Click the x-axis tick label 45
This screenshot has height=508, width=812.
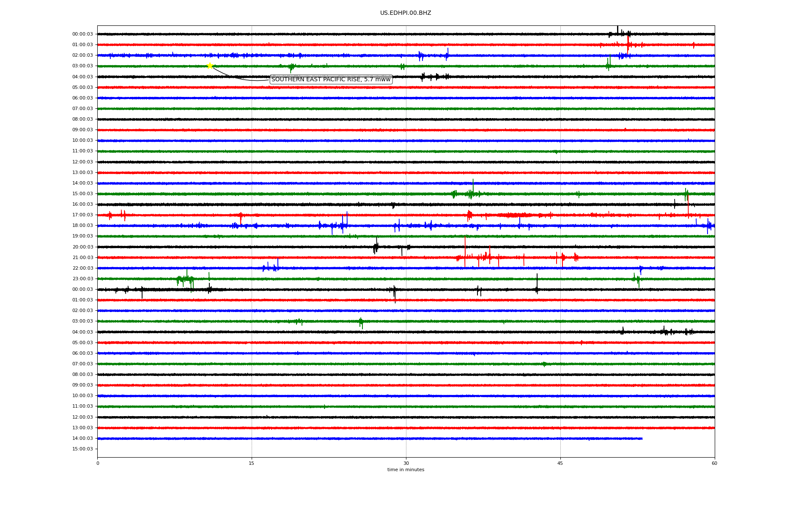[560, 463]
